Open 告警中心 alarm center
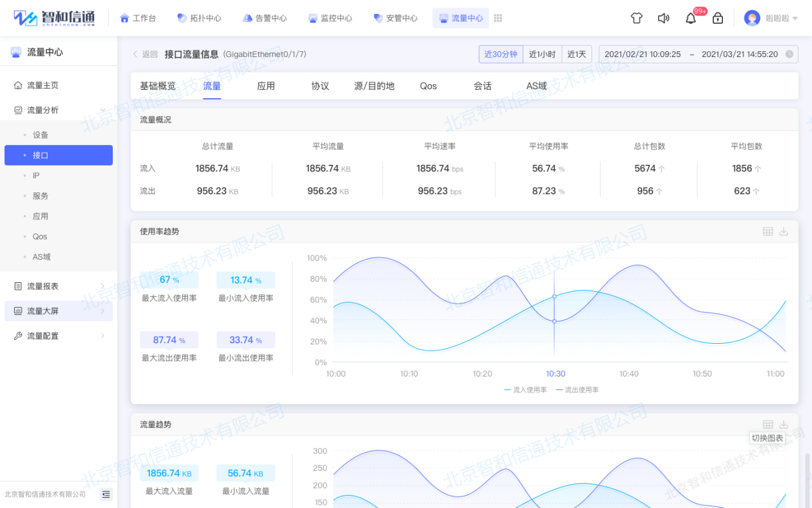This screenshot has height=508, width=812. coord(265,18)
